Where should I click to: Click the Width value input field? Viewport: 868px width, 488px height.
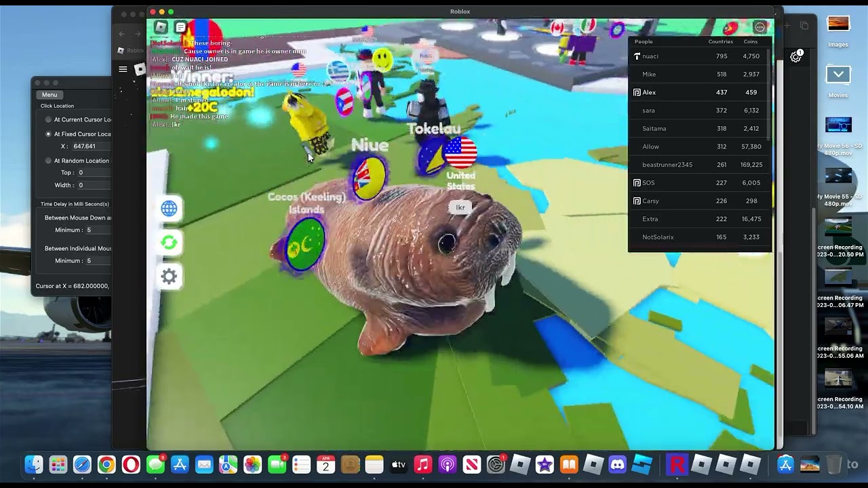[94, 185]
